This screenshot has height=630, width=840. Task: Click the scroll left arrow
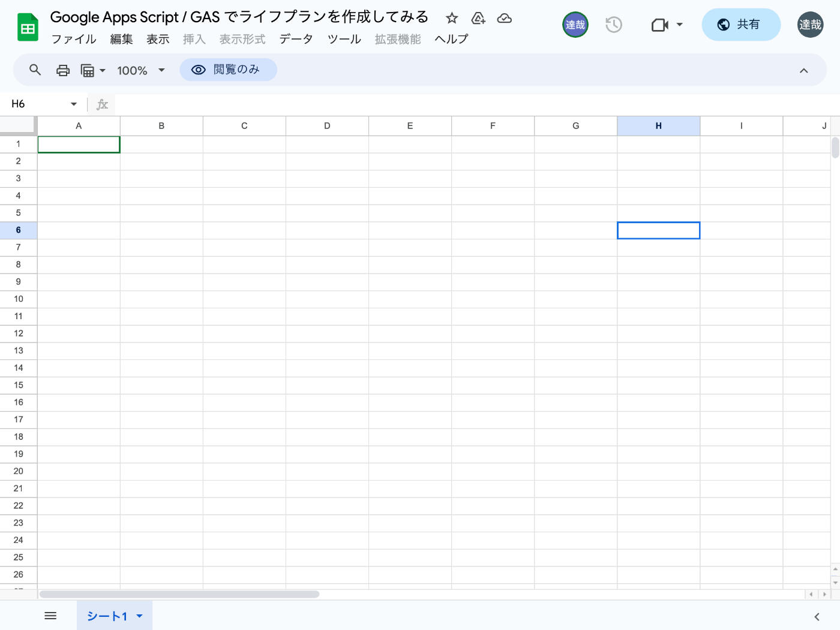click(811, 594)
